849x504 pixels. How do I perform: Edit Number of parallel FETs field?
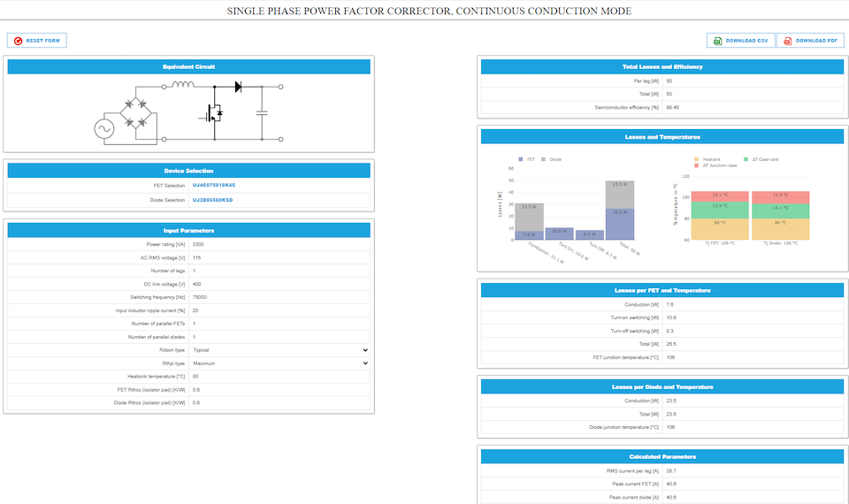(x=279, y=324)
